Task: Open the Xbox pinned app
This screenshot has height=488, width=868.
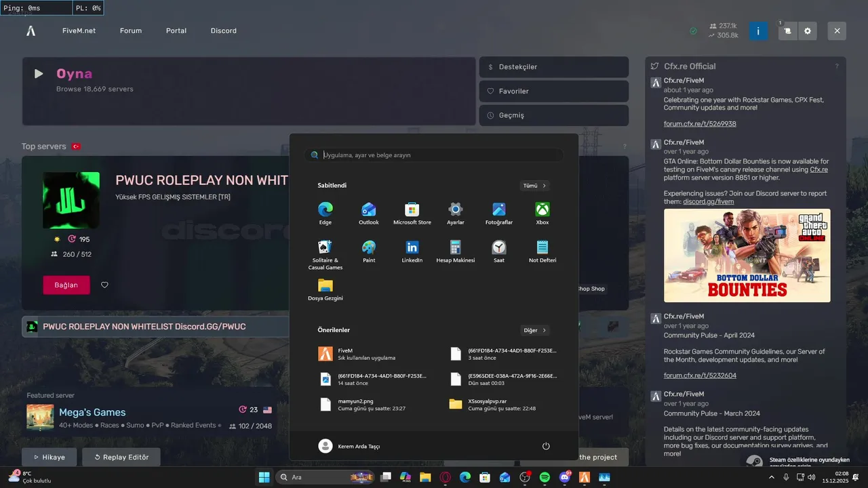Action: click(x=542, y=213)
